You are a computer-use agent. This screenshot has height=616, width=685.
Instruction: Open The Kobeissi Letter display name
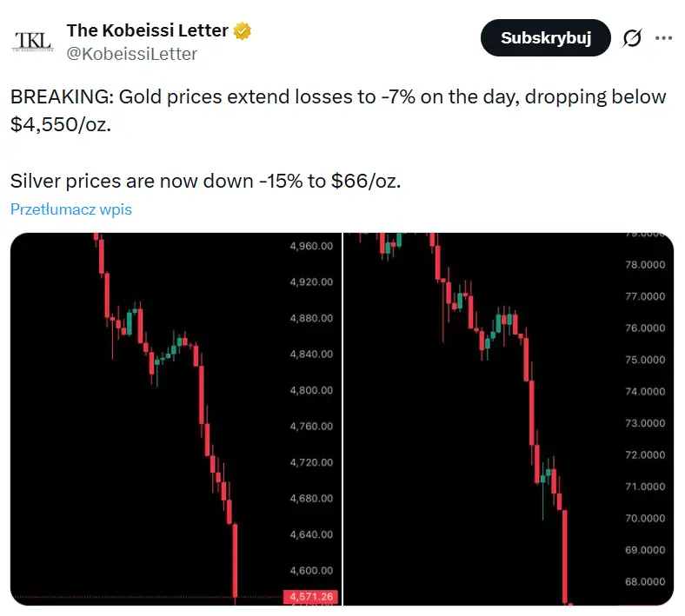tap(147, 31)
